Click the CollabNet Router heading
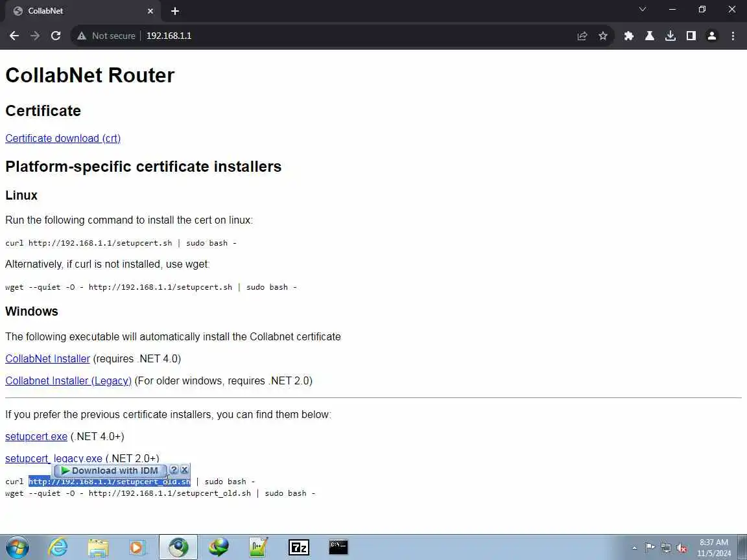Image resolution: width=747 pixels, height=560 pixels. [90, 75]
